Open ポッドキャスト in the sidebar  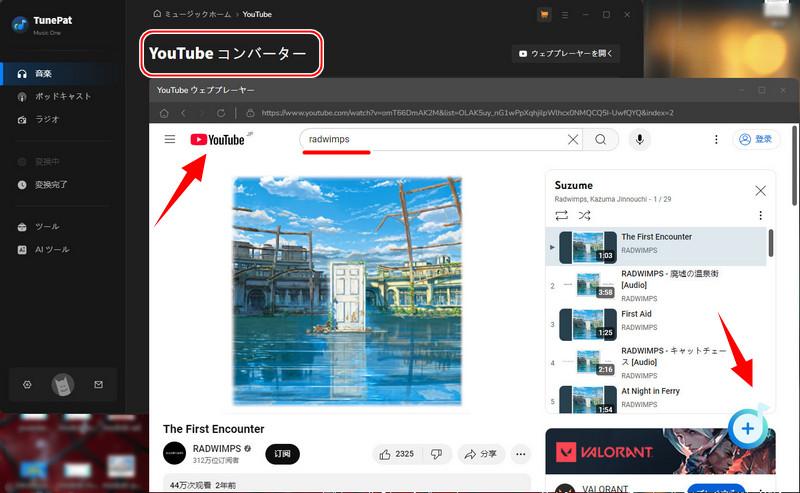pyautogui.click(x=61, y=96)
